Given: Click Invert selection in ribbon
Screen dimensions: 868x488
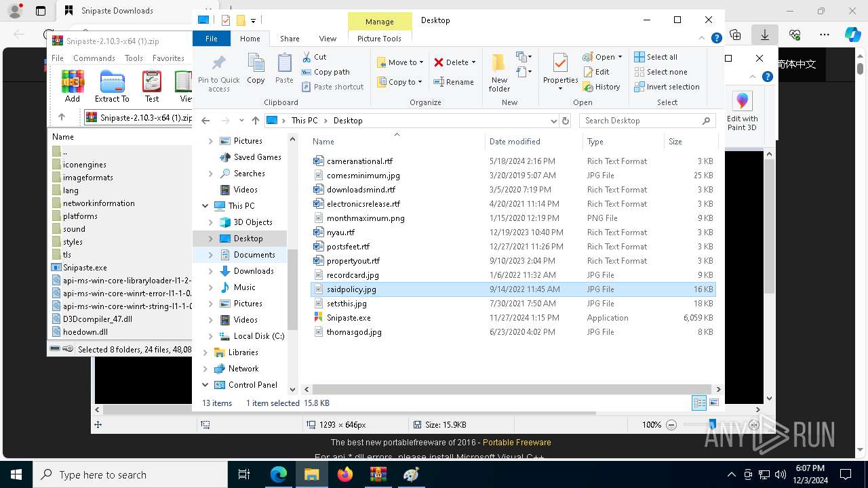Looking at the screenshot, I should coord(667,87).
